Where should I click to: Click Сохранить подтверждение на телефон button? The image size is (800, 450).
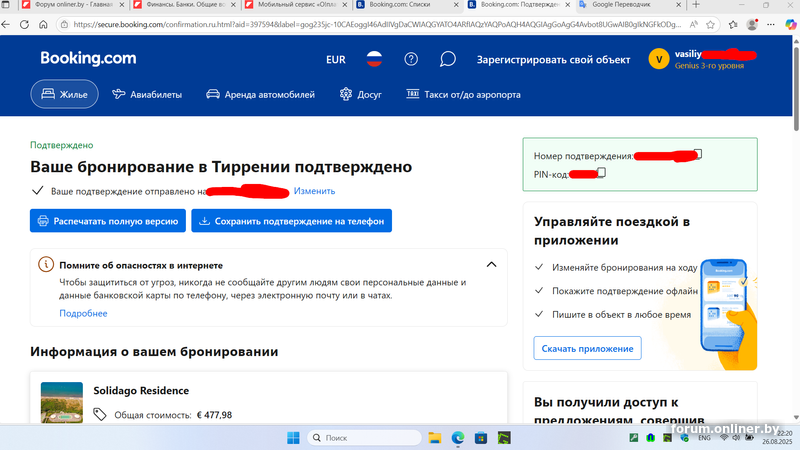tap(291, 221)
